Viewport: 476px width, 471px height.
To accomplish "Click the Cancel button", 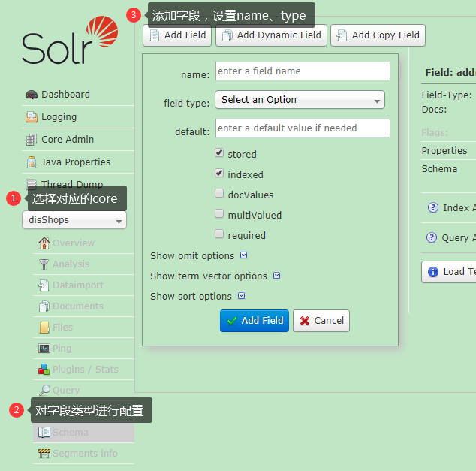I will tap(321, 321).
